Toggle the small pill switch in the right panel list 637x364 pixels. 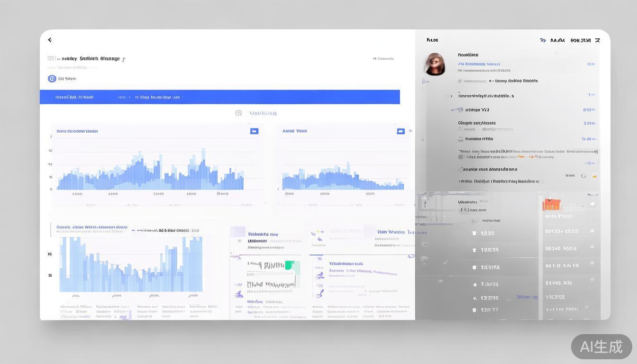460,139
